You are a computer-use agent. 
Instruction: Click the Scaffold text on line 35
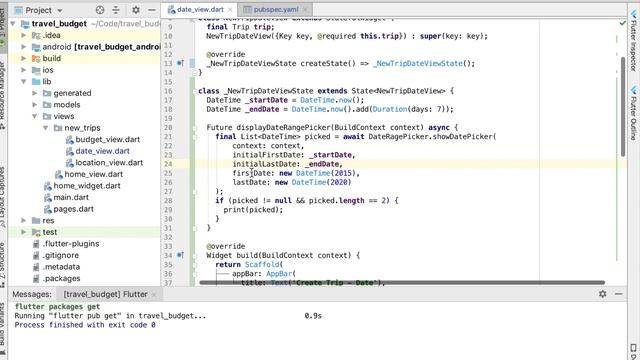262,264
